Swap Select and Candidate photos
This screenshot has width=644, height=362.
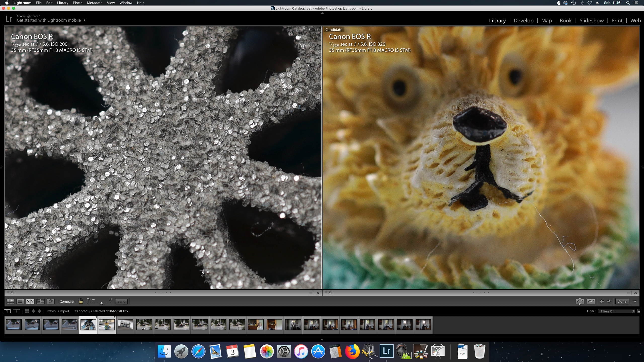pos(580,301)
